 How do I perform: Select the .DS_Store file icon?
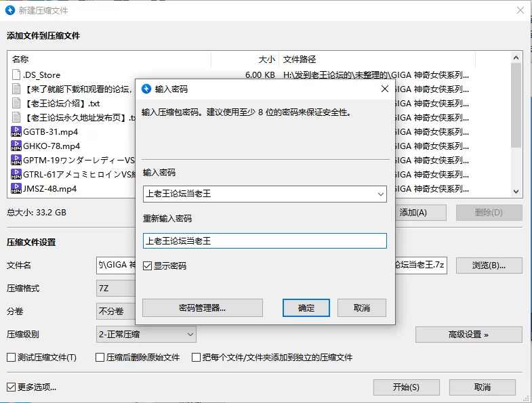point(16,75)
